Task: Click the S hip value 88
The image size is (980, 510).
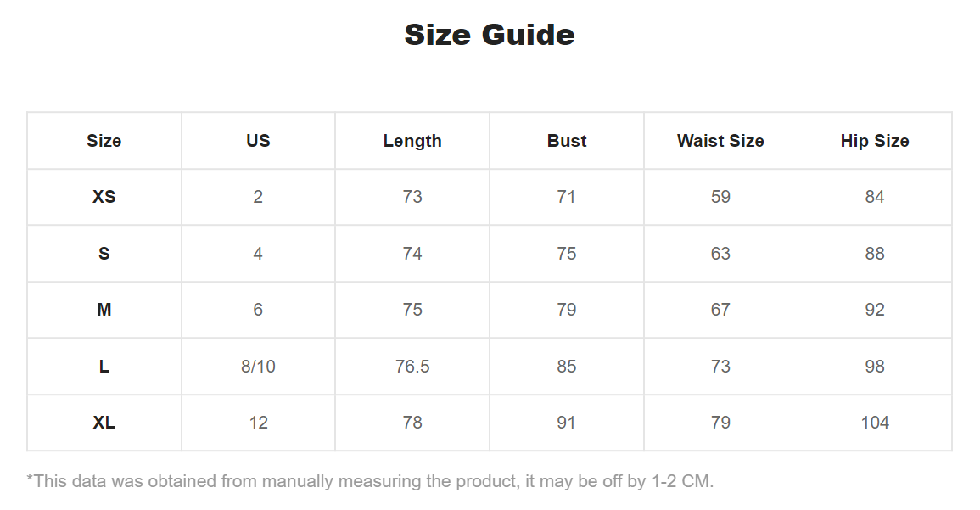Action: pos(875,253)
